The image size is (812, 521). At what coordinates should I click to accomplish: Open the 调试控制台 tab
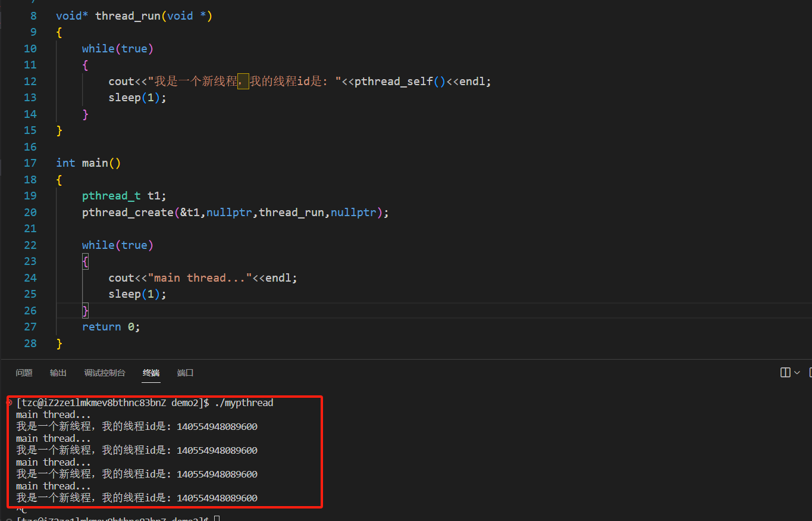point(105,373)
